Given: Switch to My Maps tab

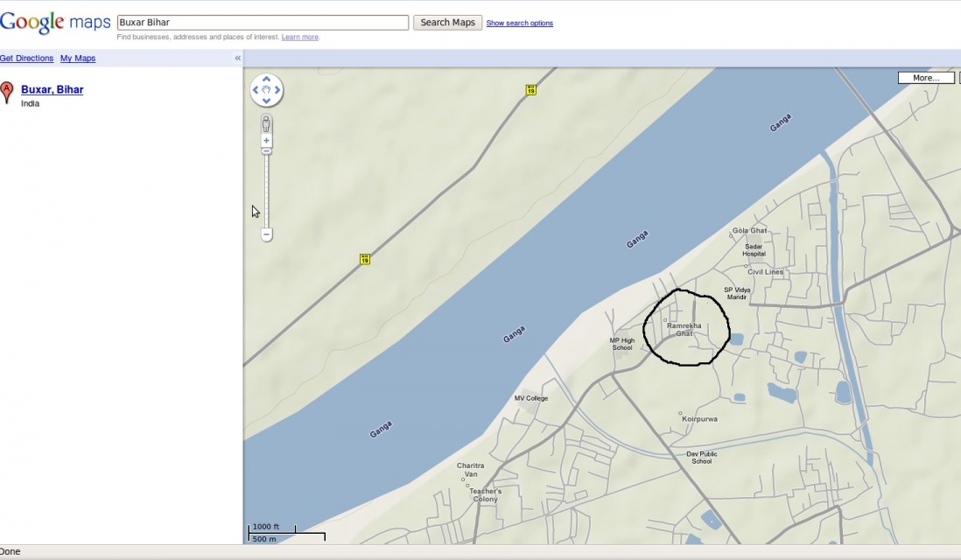Looking at the screenshot, I should click(x=78, y=59).
